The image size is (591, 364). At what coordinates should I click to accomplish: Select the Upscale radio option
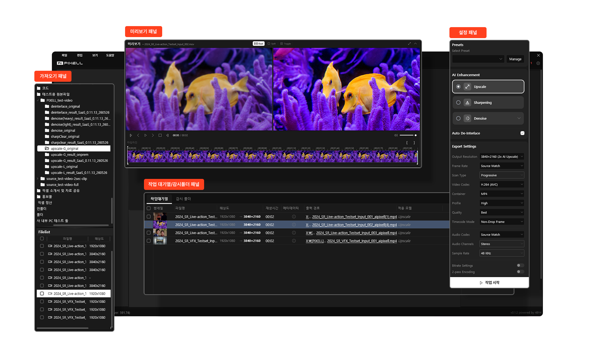point(458,87)
